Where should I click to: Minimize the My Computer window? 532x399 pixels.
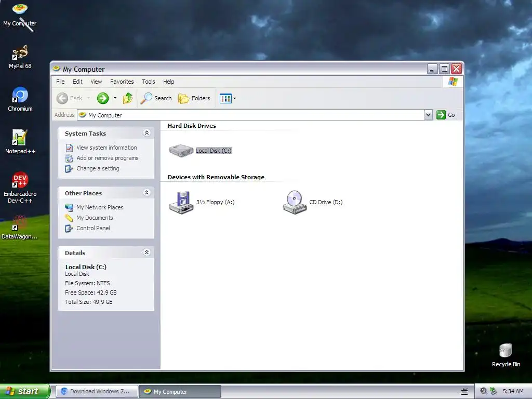click(432, 69)
